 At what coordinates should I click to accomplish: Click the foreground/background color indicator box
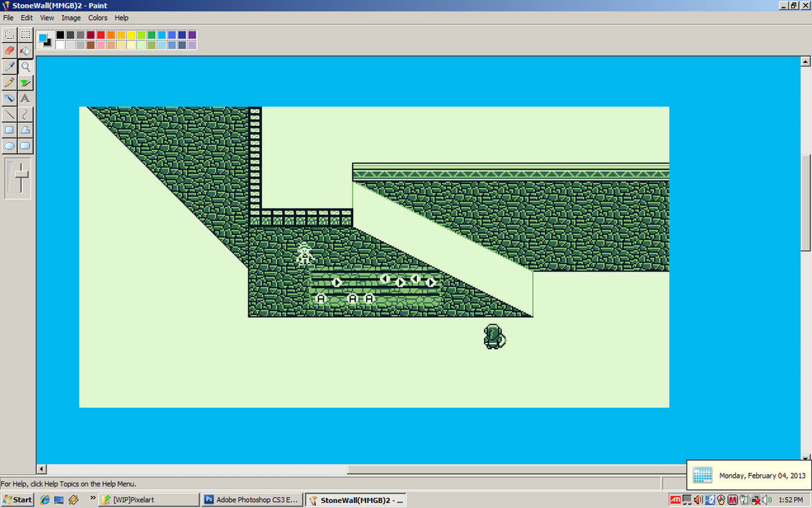click(x=45, y=40)
